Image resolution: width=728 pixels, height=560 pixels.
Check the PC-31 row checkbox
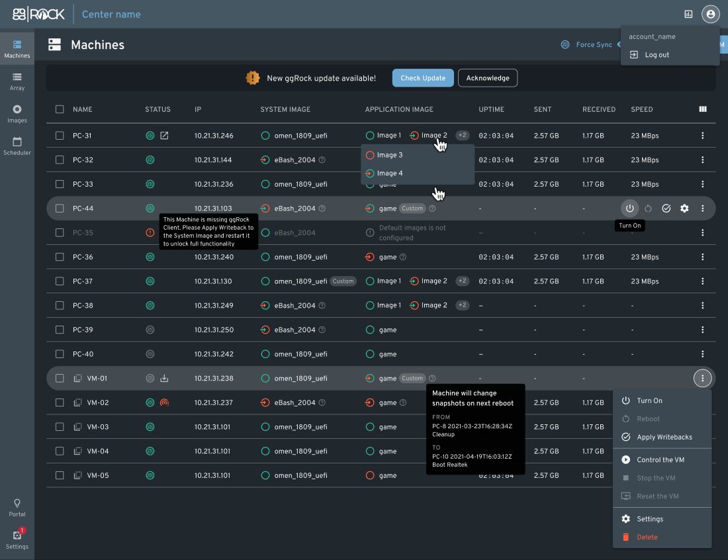[x=60, y=136]
